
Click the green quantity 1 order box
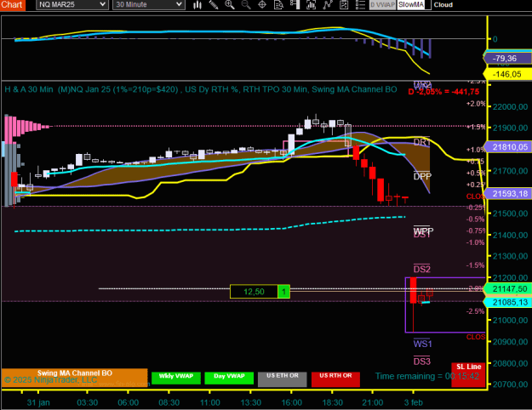pyautogui.click(x=283, y=292)
